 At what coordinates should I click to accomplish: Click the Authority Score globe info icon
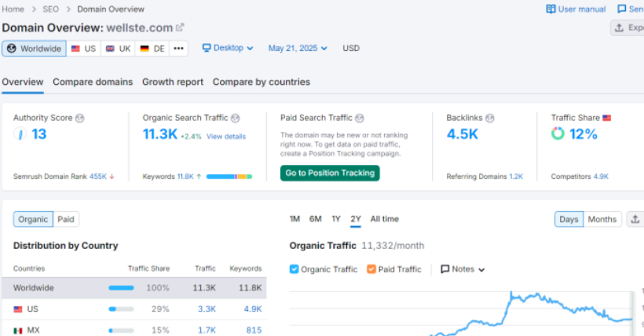click(x=79, y=119)
